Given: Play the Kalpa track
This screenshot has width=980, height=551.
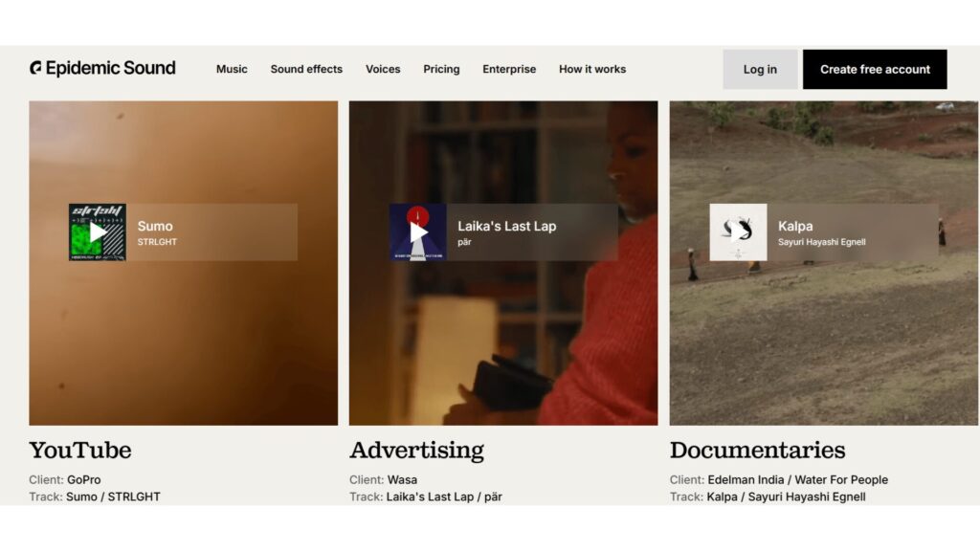Looking at the screenshot, I should coord(738,232).
